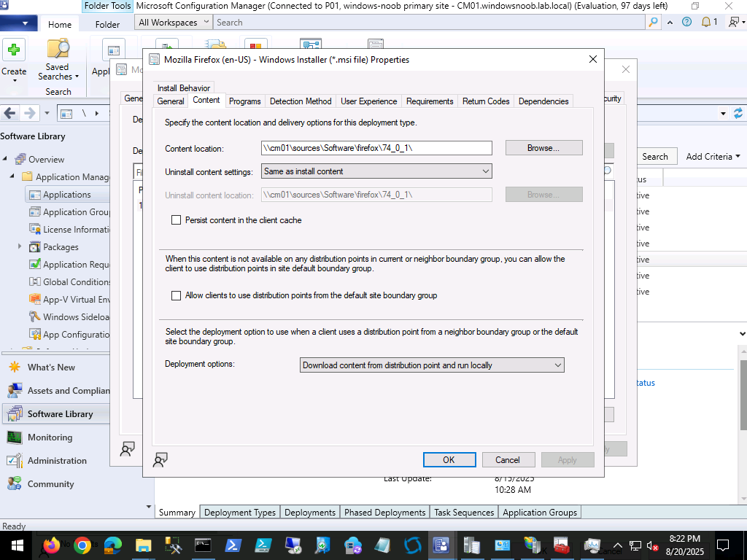The image size is (747, 560).
Task: Open the User Experience tab
Action: click(x=368, y=101)
